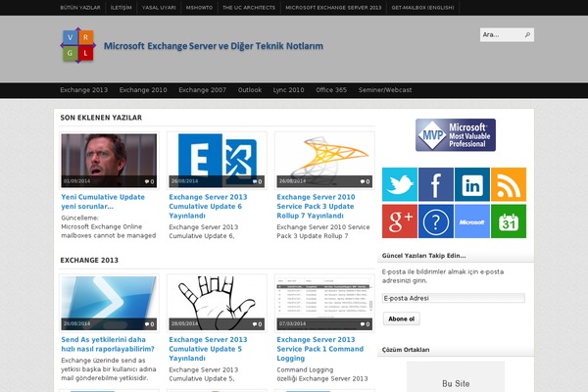Click the 'Bu Site' banner box
The image size is (588, 392).
coord(456,377)
